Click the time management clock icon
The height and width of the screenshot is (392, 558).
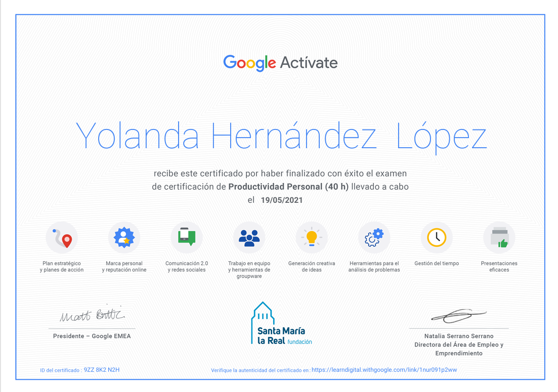pos(437,238)
